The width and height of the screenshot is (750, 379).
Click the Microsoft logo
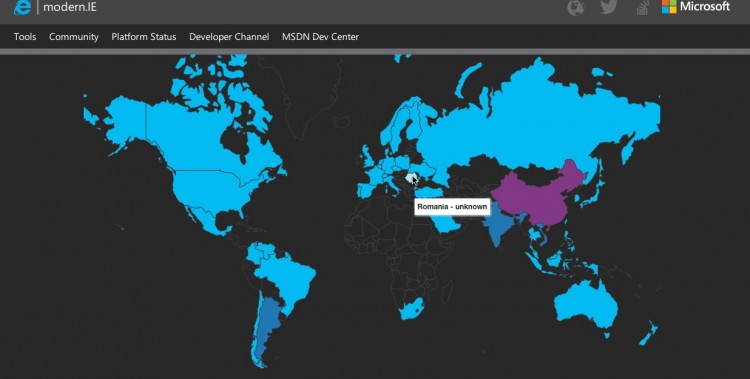pyautogui.click(x=696, y=7)
